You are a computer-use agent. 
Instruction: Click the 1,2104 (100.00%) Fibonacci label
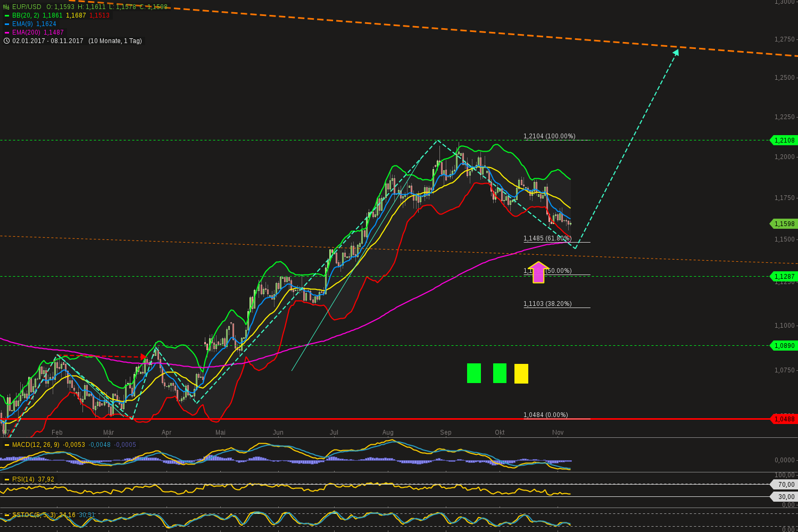tap(548, 136)
